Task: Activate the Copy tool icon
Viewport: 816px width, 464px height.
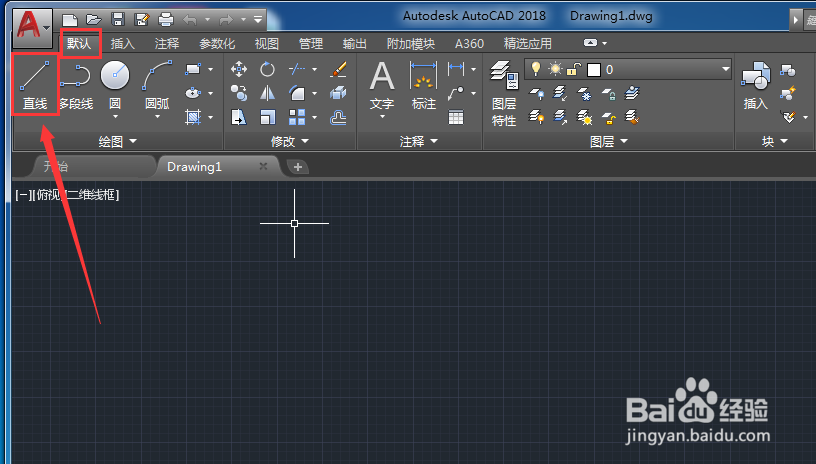Action: pos(239,93)
